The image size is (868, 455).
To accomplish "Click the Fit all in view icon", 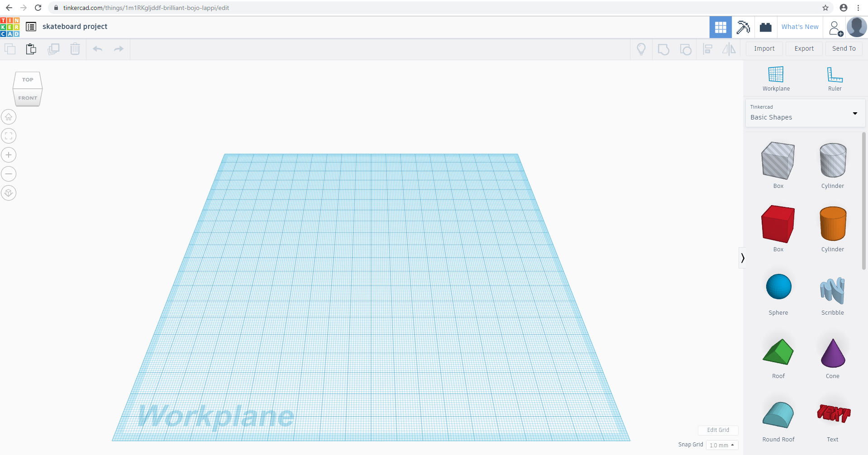I will pyautogui.click(x=9, y=136).
